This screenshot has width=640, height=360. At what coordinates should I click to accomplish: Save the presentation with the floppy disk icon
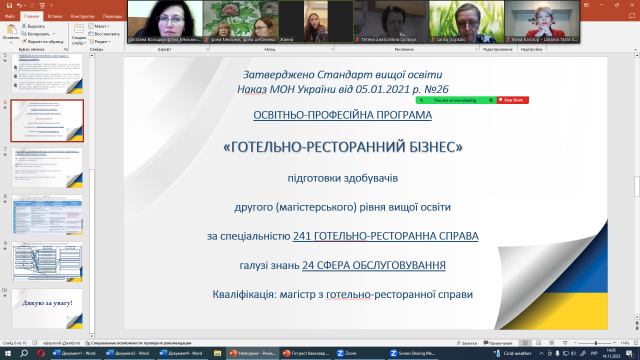(x=9, y=5)
